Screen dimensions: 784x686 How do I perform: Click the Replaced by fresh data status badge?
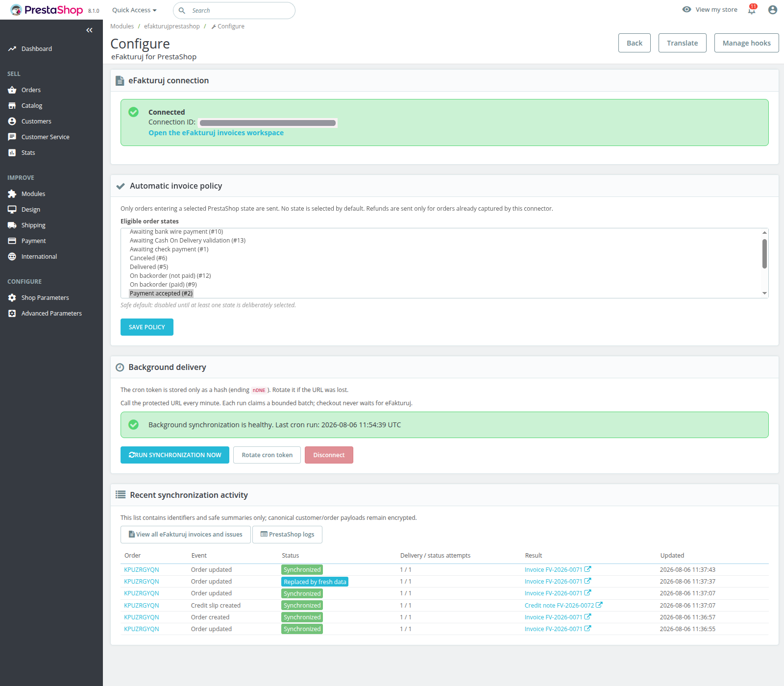(x=315, y=582)
